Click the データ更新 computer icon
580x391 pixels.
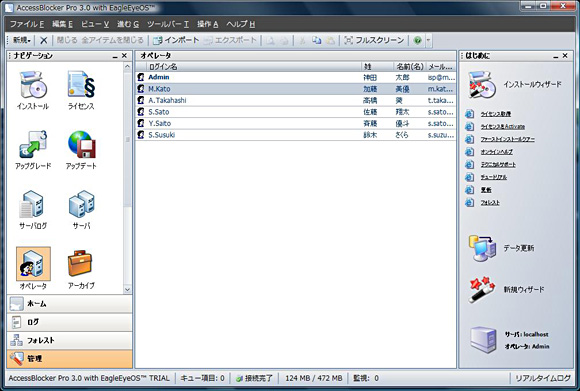point(482,248)
